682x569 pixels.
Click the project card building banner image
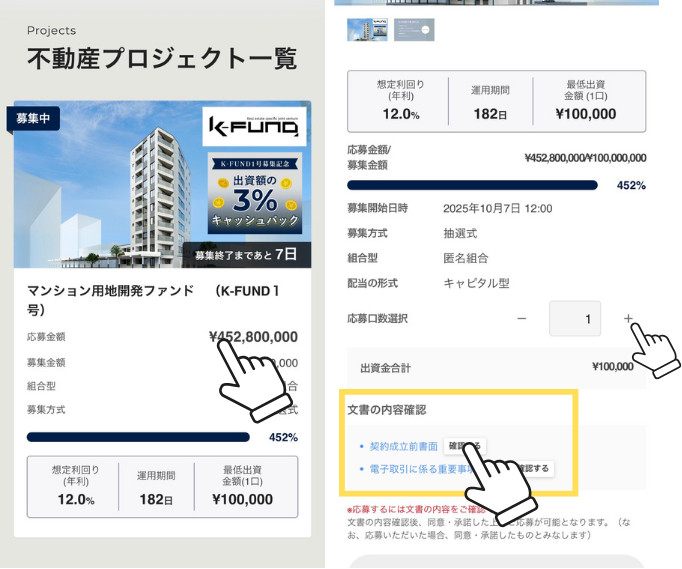pos(110,190)
